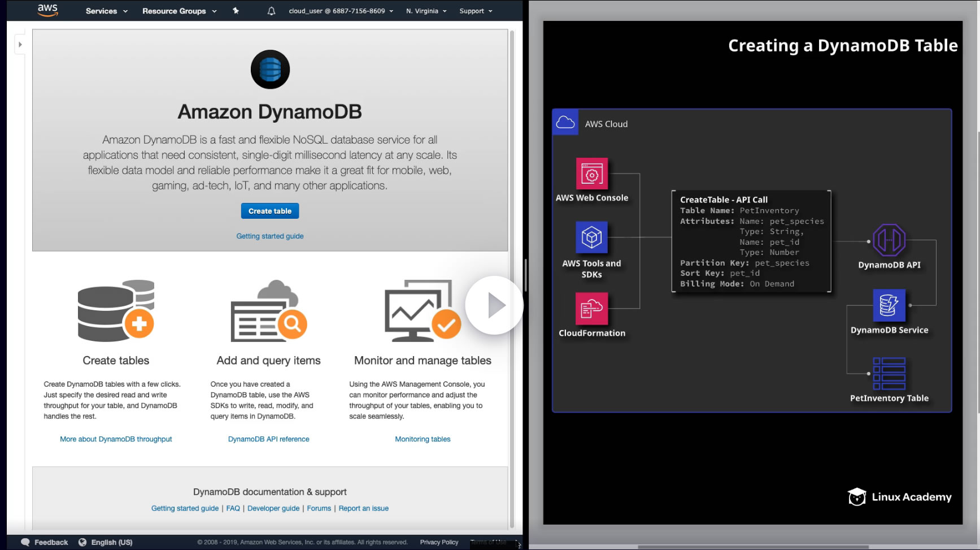Open Getting started guide in documentation footer
The width and height of the screenshot is (980, 550).
tap(185, 509)
